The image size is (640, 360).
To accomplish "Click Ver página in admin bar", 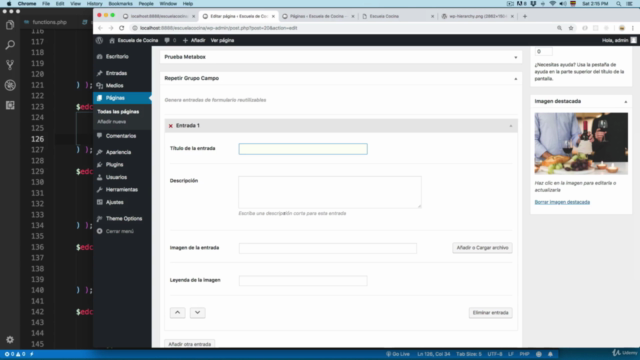I will click(x=222, y=40).
